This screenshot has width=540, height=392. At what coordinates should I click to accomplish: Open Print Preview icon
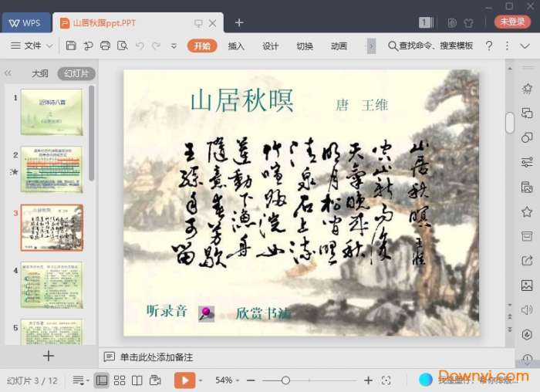122,46
